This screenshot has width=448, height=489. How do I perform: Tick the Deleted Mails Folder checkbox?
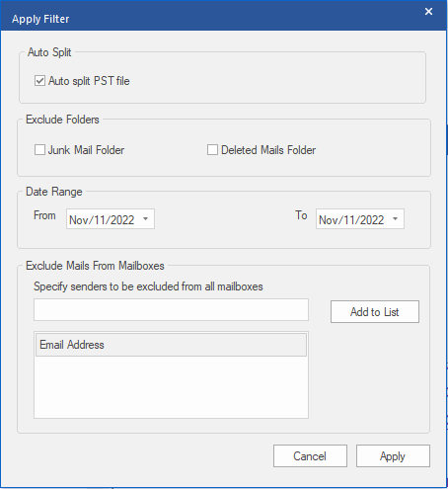pyautogui.click(x=212, y=150)
